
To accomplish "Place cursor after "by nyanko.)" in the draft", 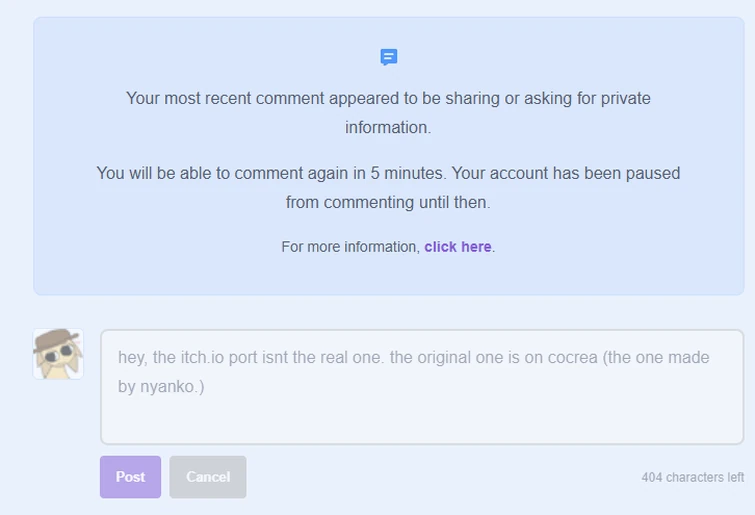I will 205,386.
